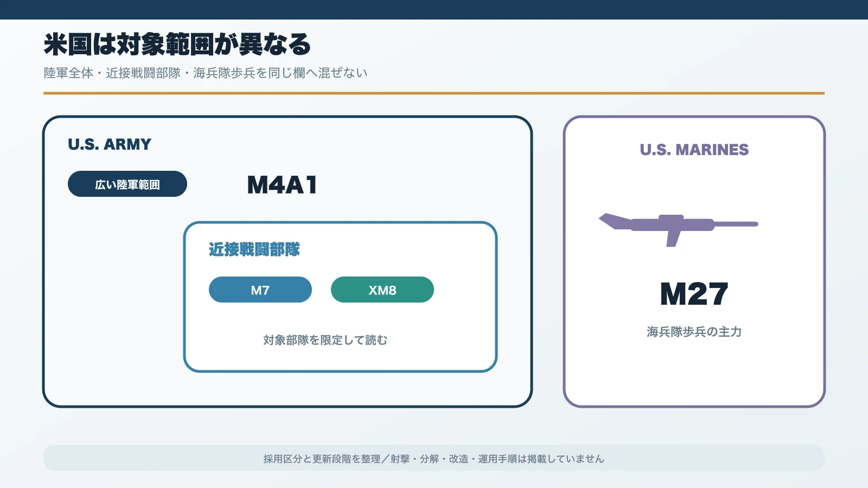868x488 pixels.
Task: Click the slide title 米国は対象範囲が異なる
Action: (177, 44)
